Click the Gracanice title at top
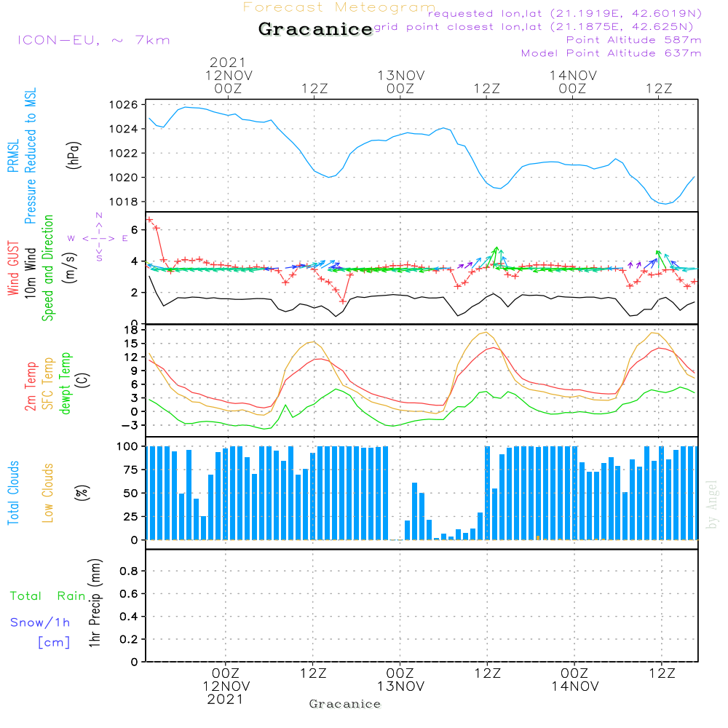 [316, 29]
